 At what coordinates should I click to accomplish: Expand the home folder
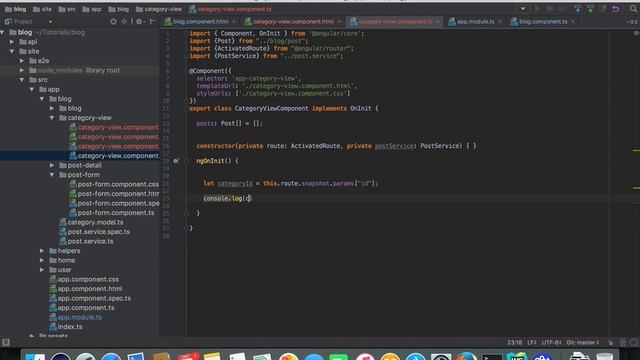click(42, 260)
